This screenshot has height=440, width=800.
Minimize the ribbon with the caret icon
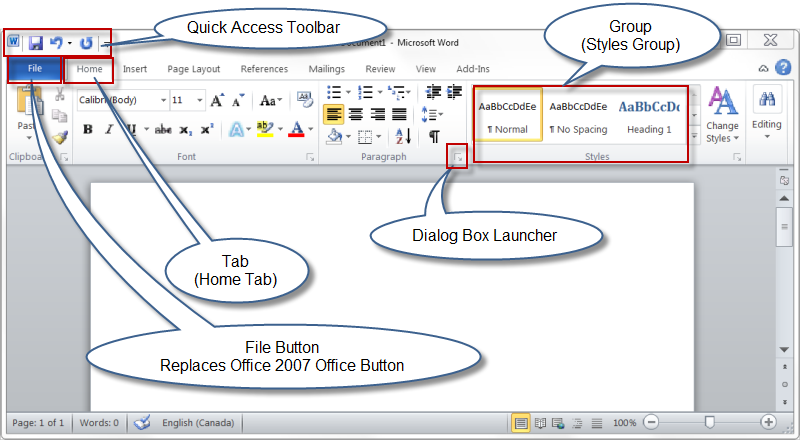coord(763,68)
